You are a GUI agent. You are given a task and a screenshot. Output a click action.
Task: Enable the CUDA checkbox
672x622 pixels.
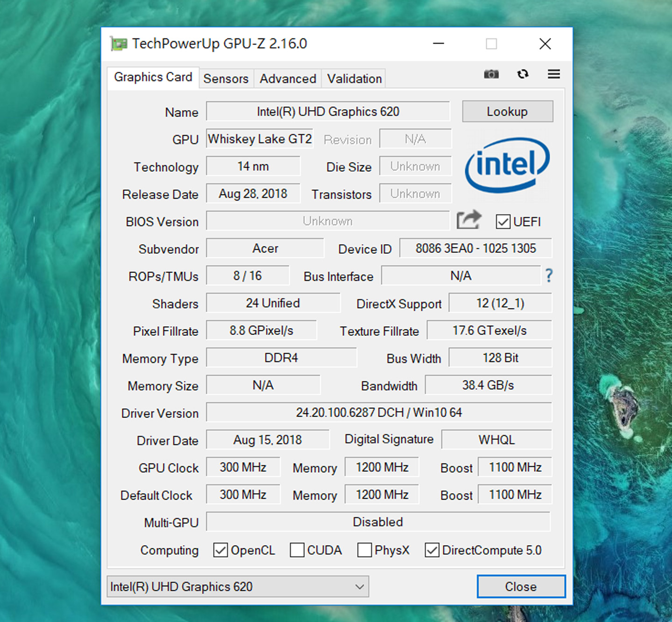[x=297, y=551]
